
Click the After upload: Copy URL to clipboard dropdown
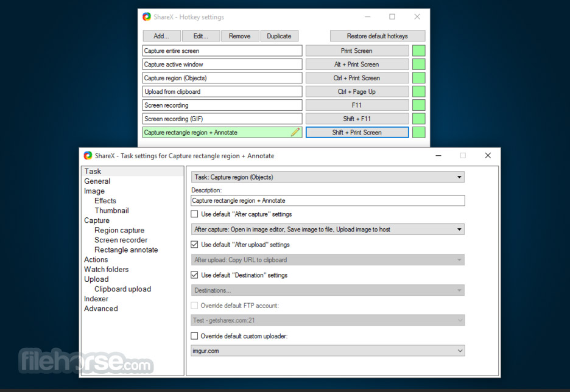pyautogui.click(x=328, y=260)
